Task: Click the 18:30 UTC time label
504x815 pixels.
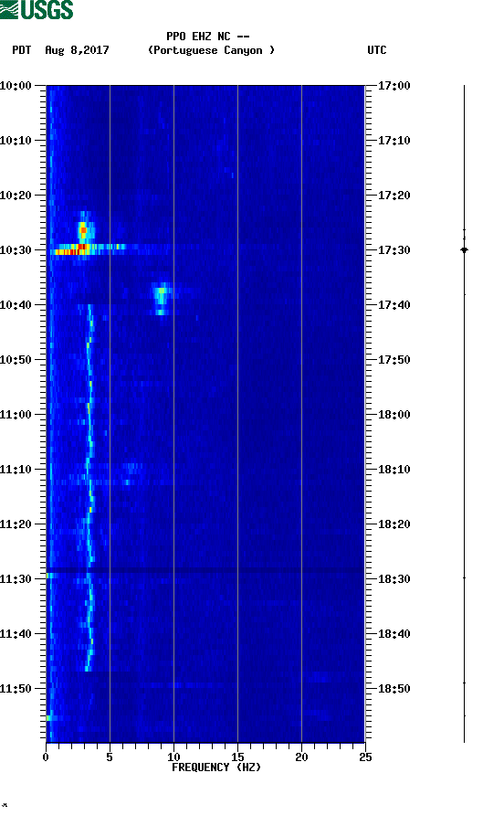Action: coord(394,579)
